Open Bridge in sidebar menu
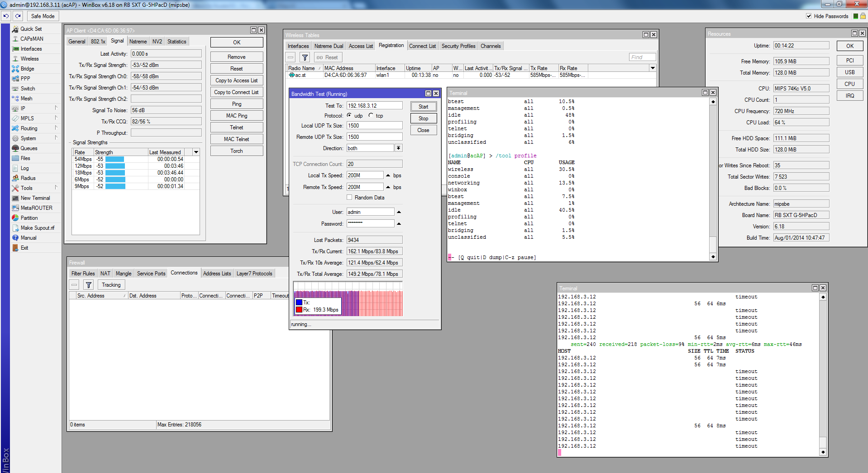The width and height of the screenshot is (868, 473). [x=27, y=69]
